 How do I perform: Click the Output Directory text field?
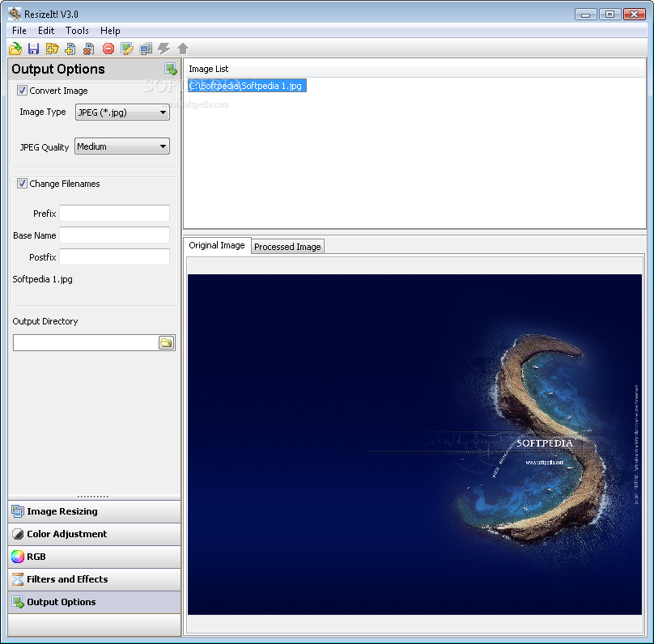[x=86, y=343]
